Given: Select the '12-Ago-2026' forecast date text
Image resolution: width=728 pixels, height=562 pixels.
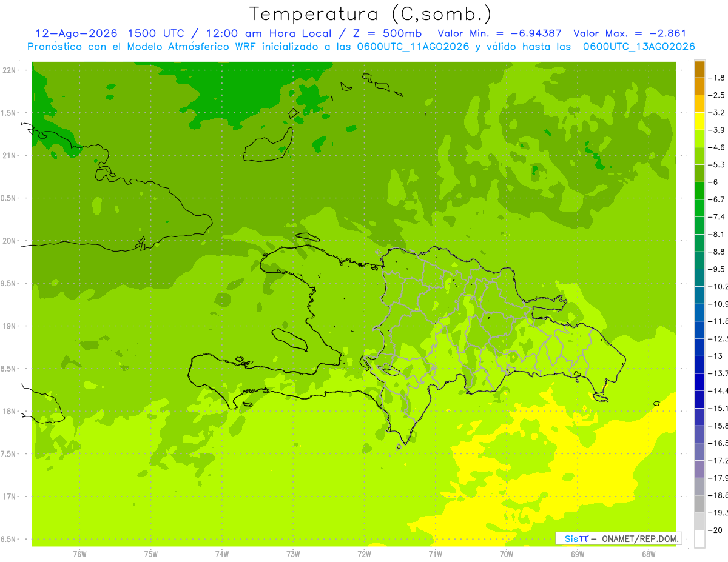Looking at the screenshot, I should tap(76, 33).
